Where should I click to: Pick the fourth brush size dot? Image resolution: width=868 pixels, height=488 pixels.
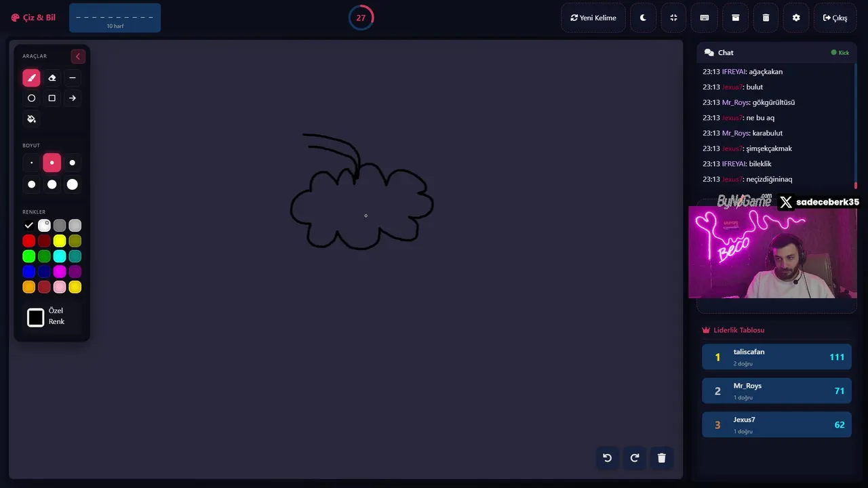[x=31, y=184]
